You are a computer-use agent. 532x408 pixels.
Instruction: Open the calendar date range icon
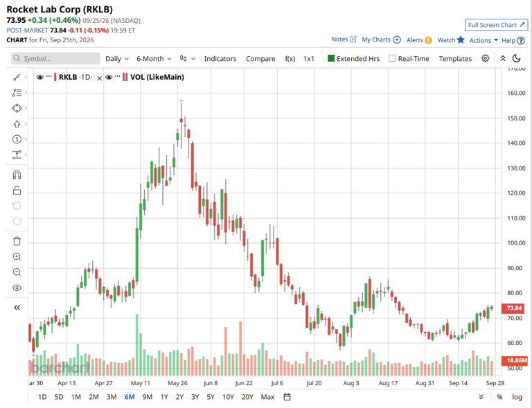pos(287,397)
